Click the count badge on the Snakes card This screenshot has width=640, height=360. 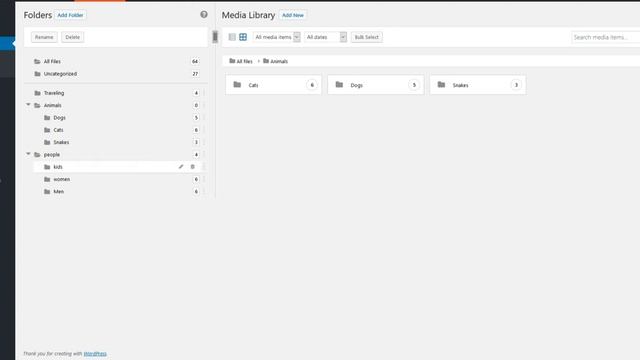[516, 85]
